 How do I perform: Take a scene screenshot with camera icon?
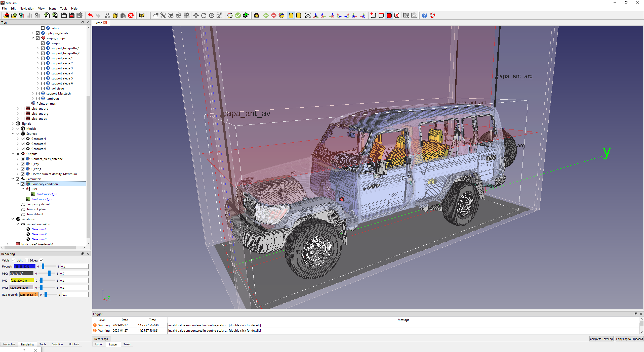click(257, 16)
